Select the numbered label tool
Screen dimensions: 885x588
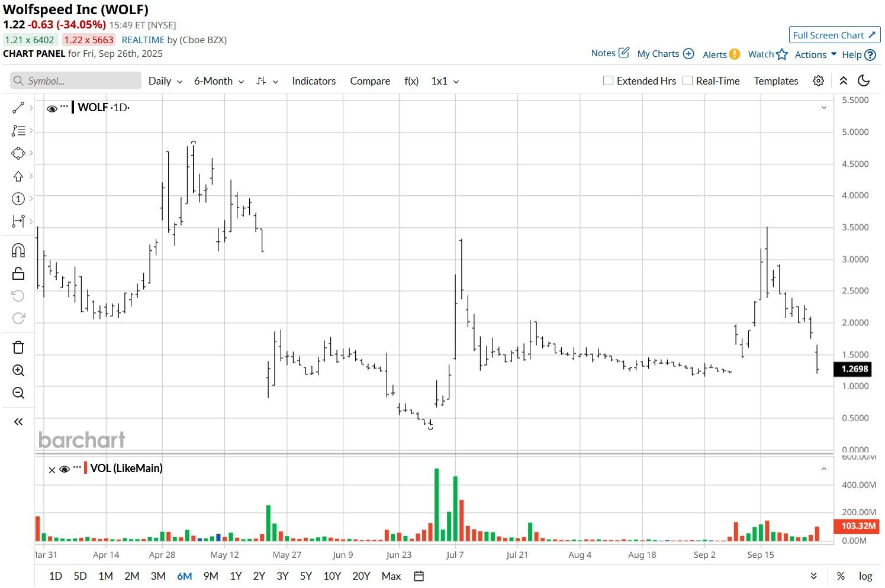pos(18,199)
